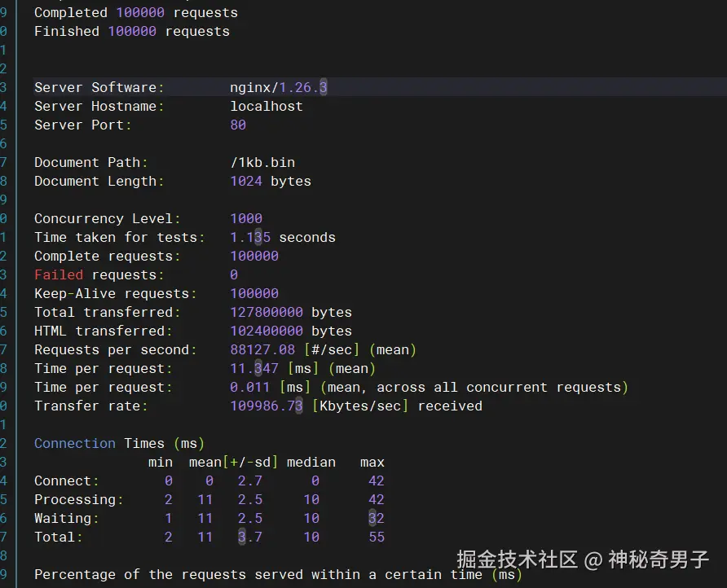Click the Server Port value 80
Image resolution: width=727 pixels, height=588 pixels.
tap(238, 125)
